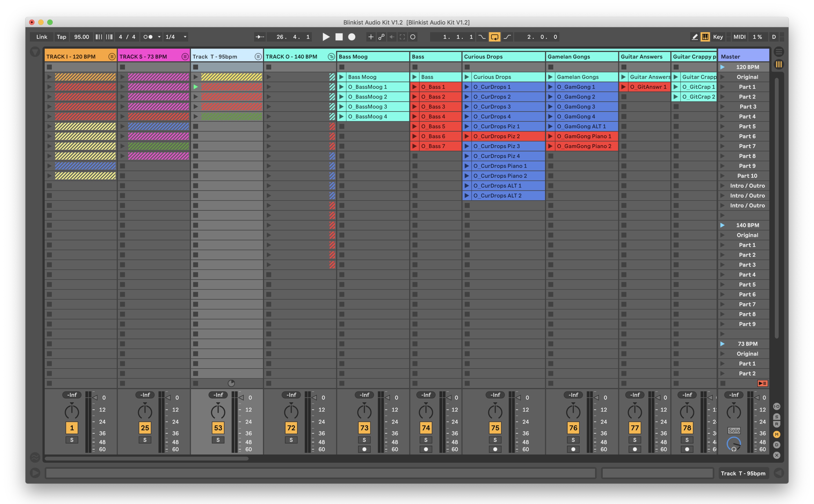The width and height of the screenshot is (814, 504).
Task: Click the Capture MIDI bracket icon
Action: click(402, 37)
